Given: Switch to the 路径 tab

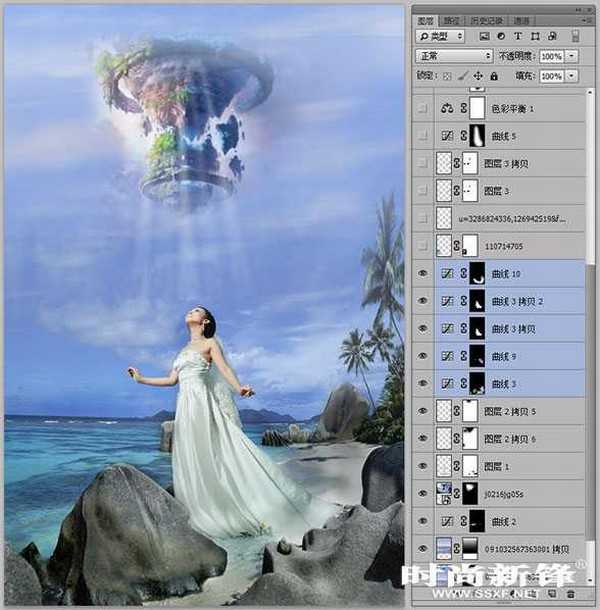Looking at the screenshot, I should (452, 19).
